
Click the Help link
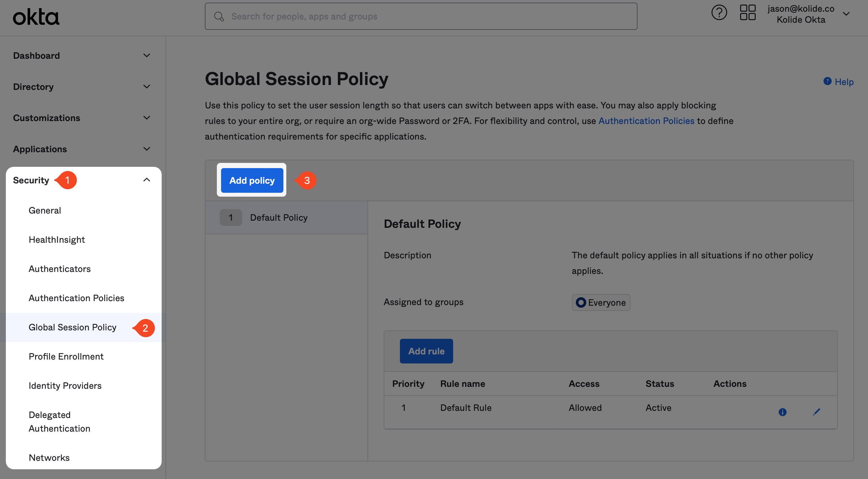844,81
